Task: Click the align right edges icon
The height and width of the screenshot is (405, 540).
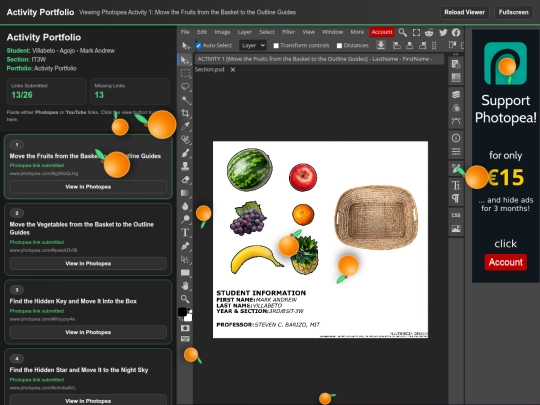Action: [x=422, y=45]
